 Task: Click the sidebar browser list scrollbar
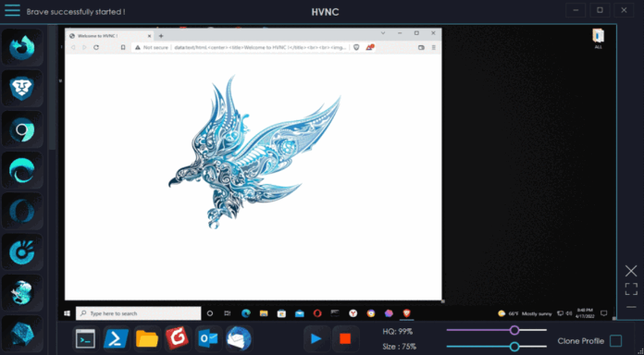(53, 88)
